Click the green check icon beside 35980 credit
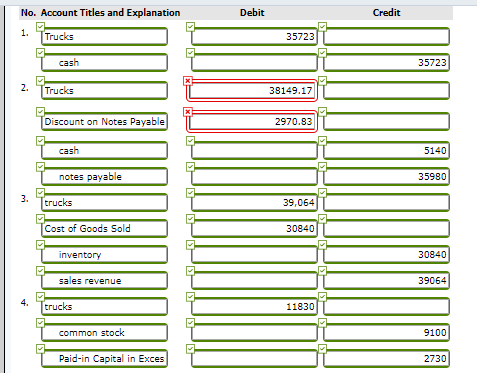 tap(322, 167)
